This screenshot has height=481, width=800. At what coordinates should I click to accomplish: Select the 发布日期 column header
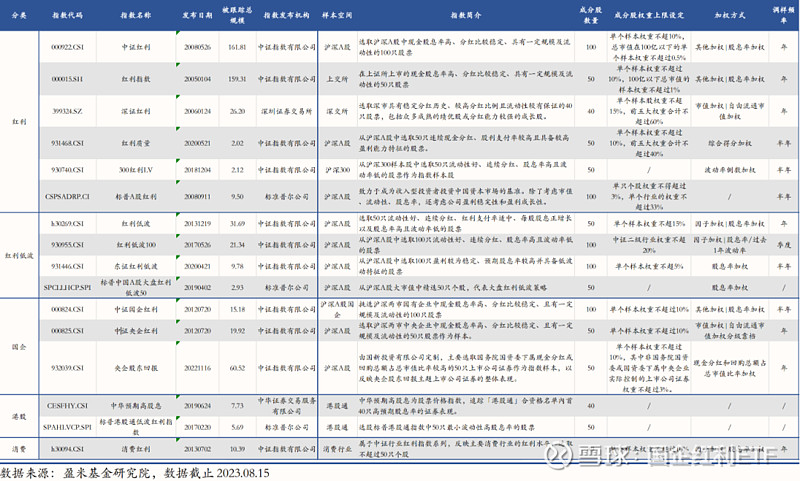coord(197,15)
